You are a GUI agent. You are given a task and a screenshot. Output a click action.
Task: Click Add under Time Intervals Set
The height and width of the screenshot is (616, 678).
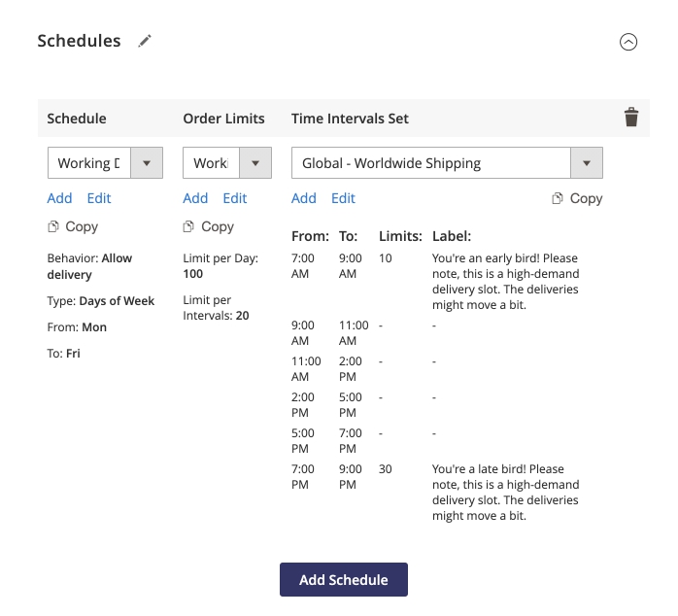click(304, 198)
